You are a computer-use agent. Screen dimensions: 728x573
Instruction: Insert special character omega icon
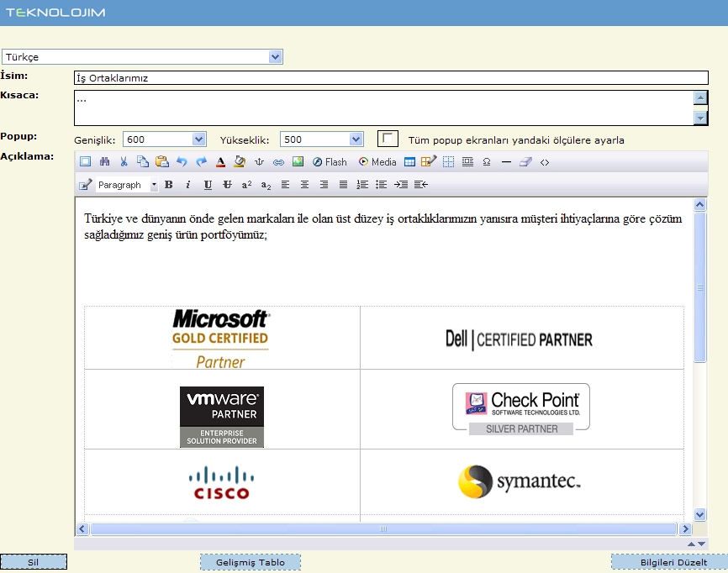point(487,162)
